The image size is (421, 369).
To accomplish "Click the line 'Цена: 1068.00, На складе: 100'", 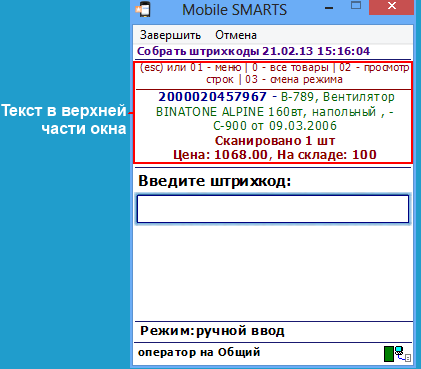I will 275,155.
